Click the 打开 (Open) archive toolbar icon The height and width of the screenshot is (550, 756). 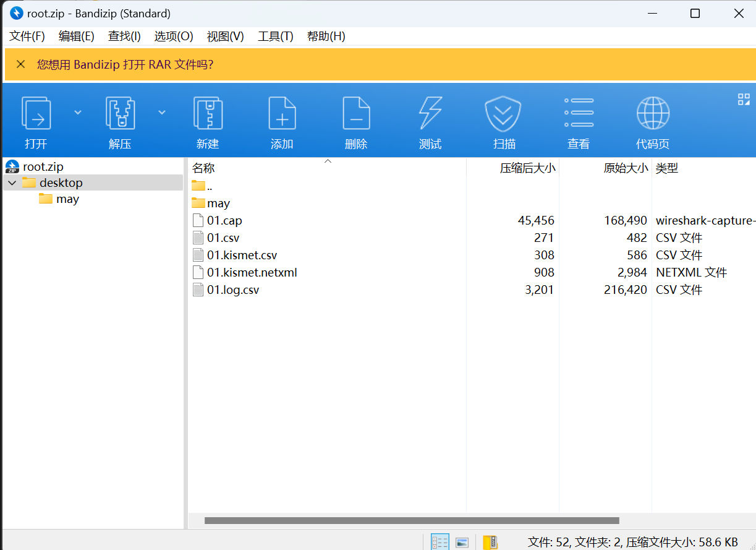pyautogui.click(x=36, y=113)
